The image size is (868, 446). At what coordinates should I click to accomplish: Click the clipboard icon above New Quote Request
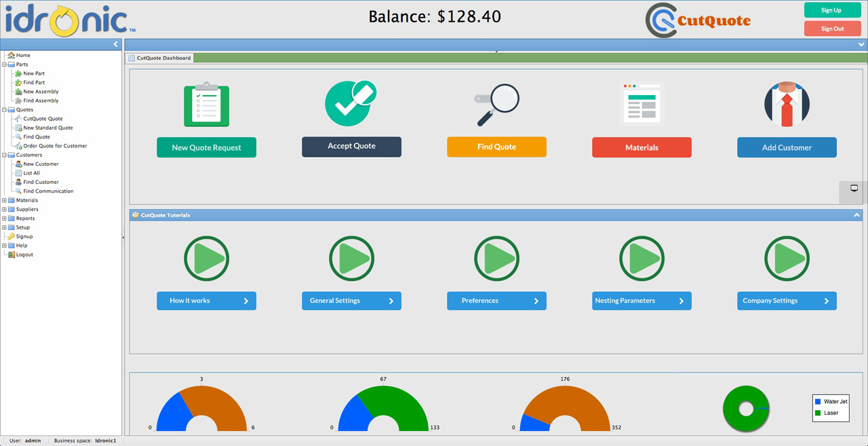(206, 105)
